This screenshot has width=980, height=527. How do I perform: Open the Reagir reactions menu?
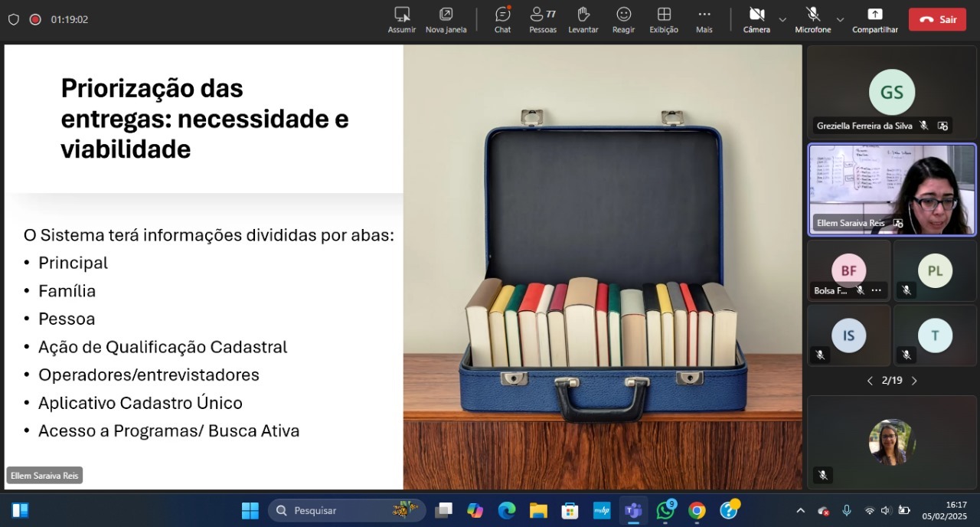tap(623, 20)
